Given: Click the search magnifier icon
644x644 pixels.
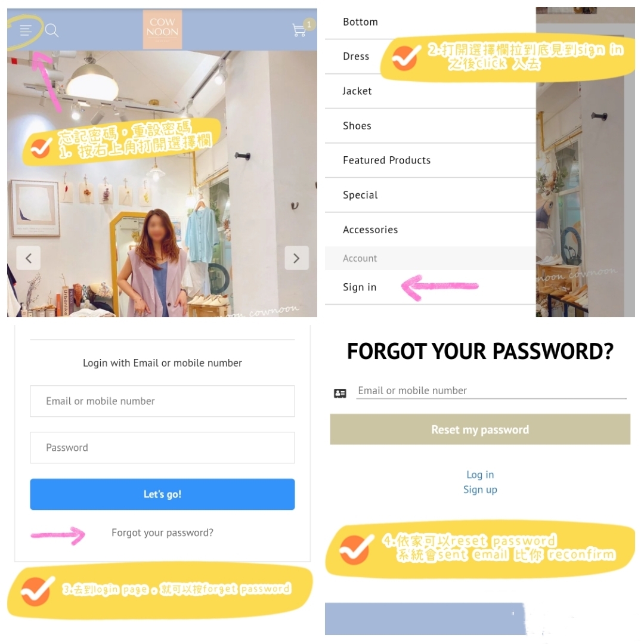Looking at the screenshot, I should click(52, 30).
